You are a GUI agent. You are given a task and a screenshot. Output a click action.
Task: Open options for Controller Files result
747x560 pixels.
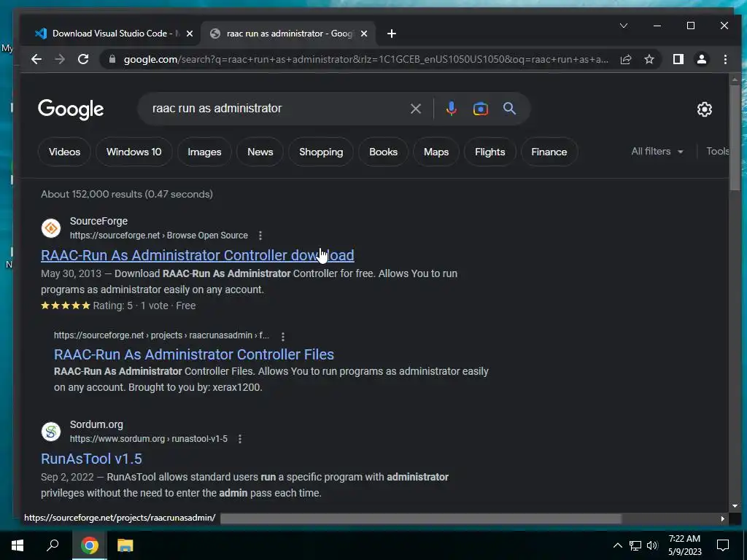tap(283, 337)
